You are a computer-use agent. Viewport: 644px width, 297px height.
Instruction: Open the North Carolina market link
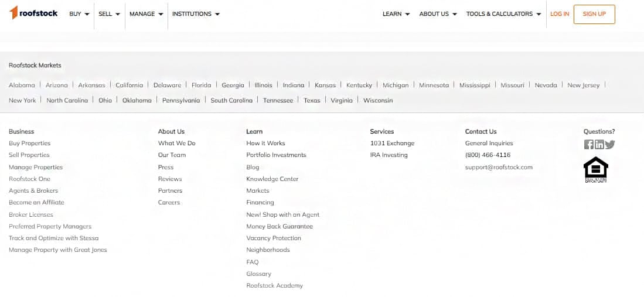point(67,100)
